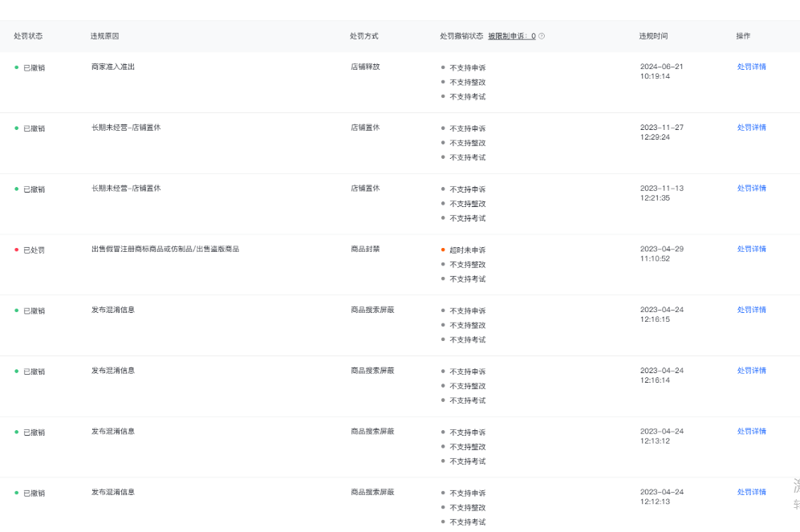Open 处罚详情 for the 商家准入准出 violation
The height and width of the screenshot is (532, 800).
click(x=751, y=67)
